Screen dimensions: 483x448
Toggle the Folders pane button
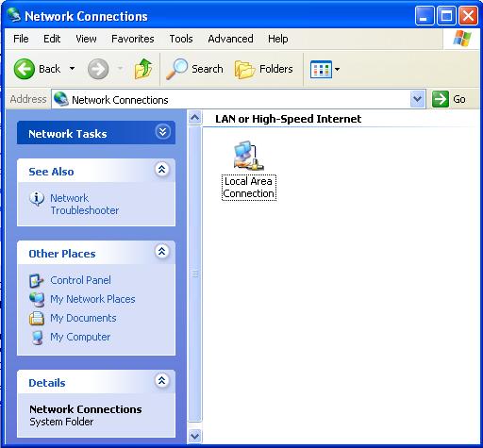coord(264,69)
